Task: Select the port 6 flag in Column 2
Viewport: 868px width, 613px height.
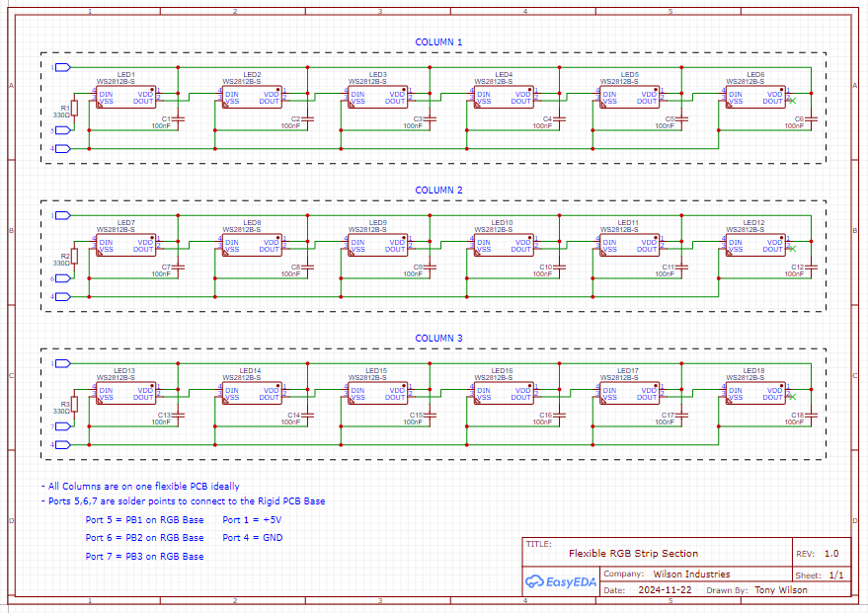Action: click(x=62, y=278)
